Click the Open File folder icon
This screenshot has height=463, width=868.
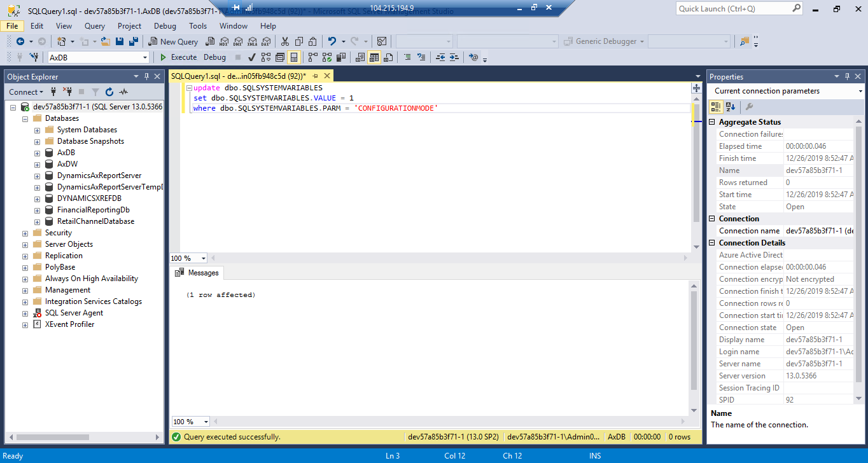tap(106, 41)
